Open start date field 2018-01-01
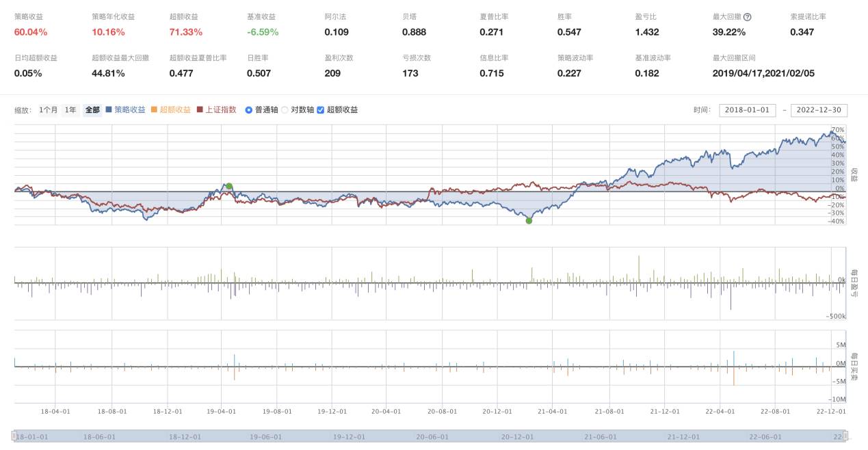This screenshot has width=868, height=450. 747,110
